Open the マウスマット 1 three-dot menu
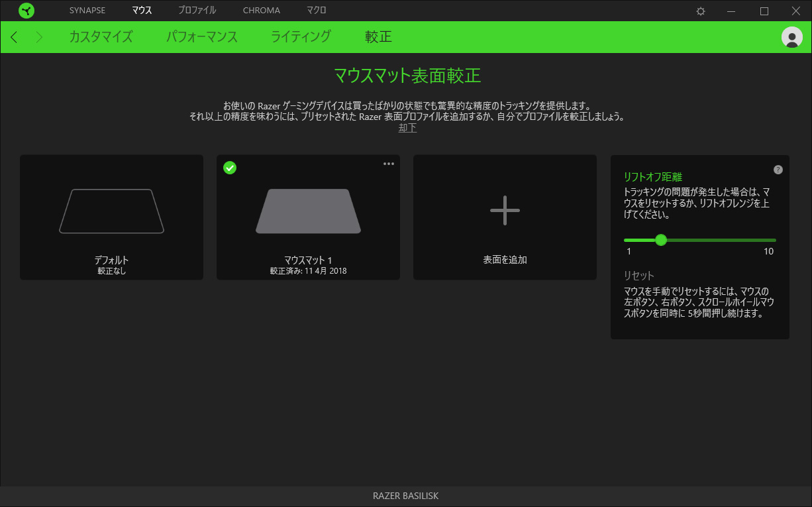 389,164
